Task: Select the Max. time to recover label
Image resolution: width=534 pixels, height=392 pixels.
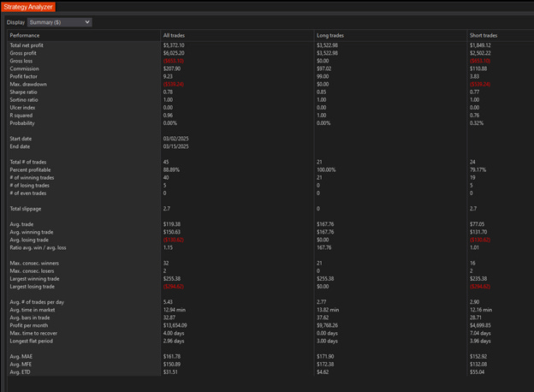Action: pos(33,334)
